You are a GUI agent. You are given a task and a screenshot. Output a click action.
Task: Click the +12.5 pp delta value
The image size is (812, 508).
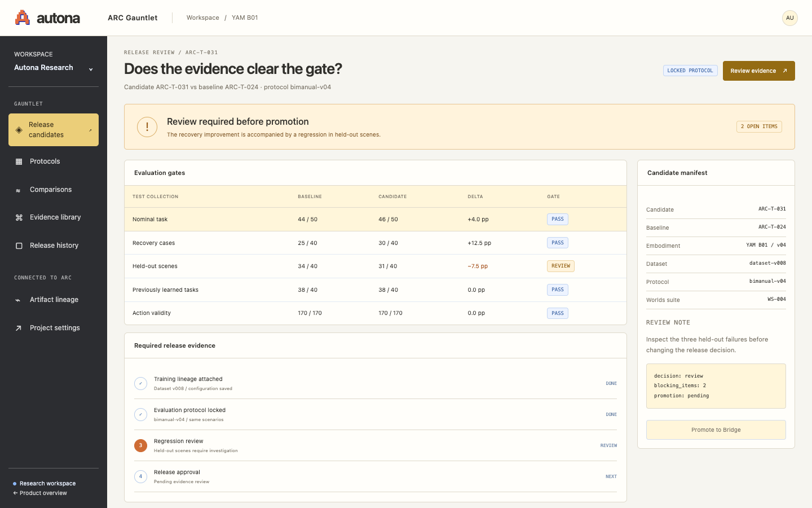(x=479, y=243)
